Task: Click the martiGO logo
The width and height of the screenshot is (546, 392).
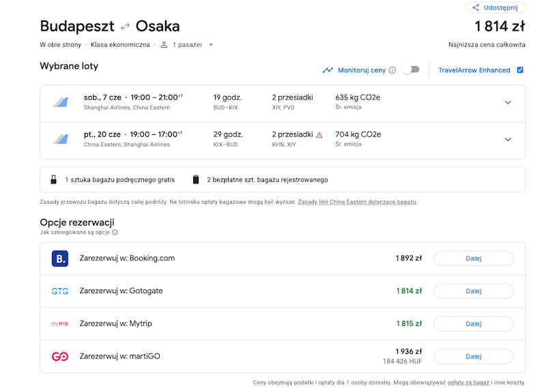Action: coord(60,357)
